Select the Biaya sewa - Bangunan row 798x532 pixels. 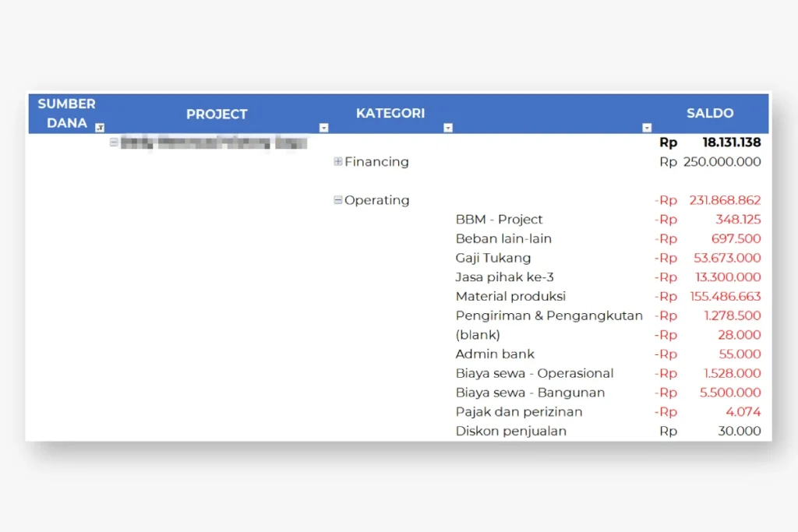pyautogui.click(x=530, y=393)
